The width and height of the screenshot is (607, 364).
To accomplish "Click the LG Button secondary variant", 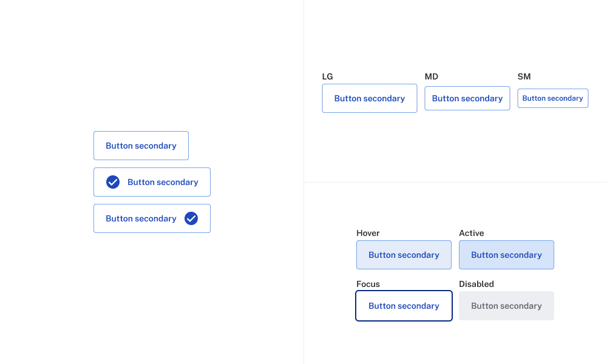I will (369, 98).
